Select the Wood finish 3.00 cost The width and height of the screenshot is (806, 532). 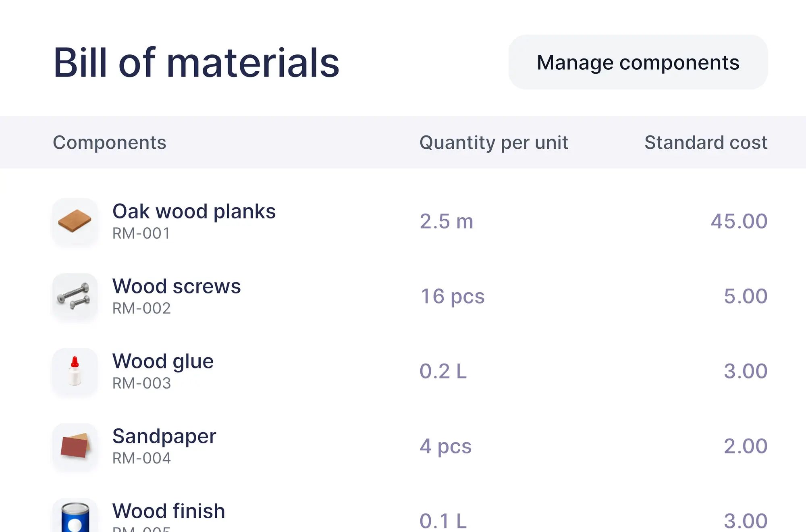pos(746,521)
